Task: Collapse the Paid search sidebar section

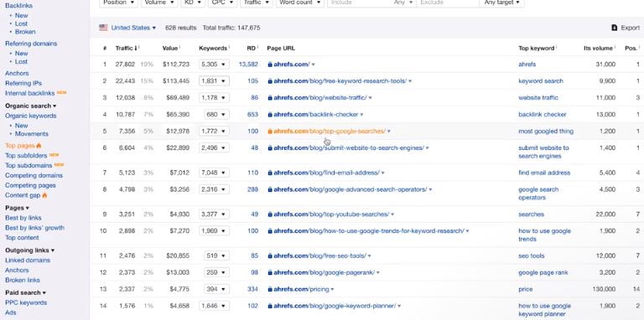Action: (25, 293)
